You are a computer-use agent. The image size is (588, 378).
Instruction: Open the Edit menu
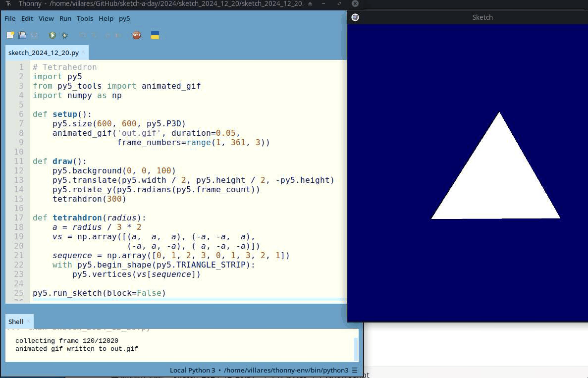27,18
